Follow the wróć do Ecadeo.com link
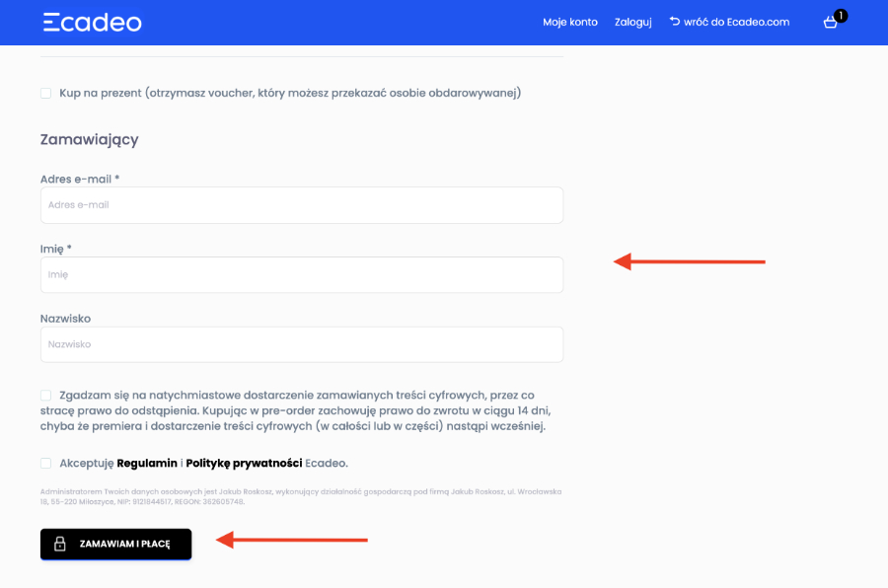Viewport: 888px width, 588px height. pos(736,22)
